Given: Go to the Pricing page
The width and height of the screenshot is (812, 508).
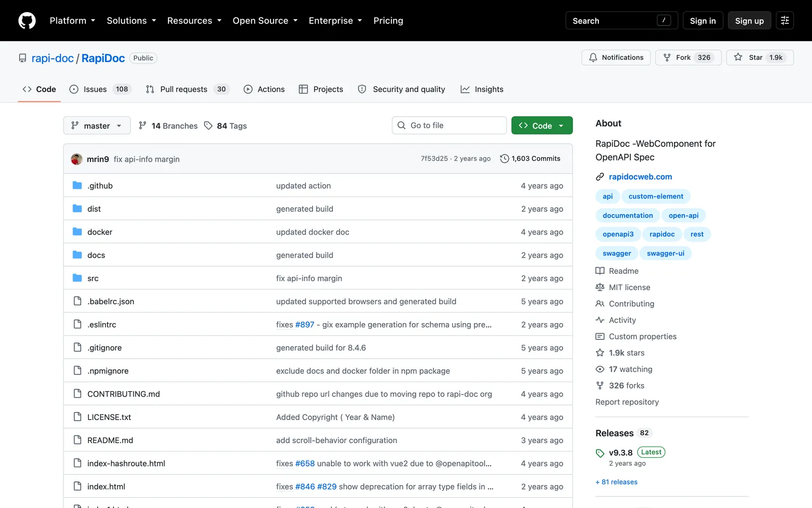Looking at the screenshot, I should (388, 21).
